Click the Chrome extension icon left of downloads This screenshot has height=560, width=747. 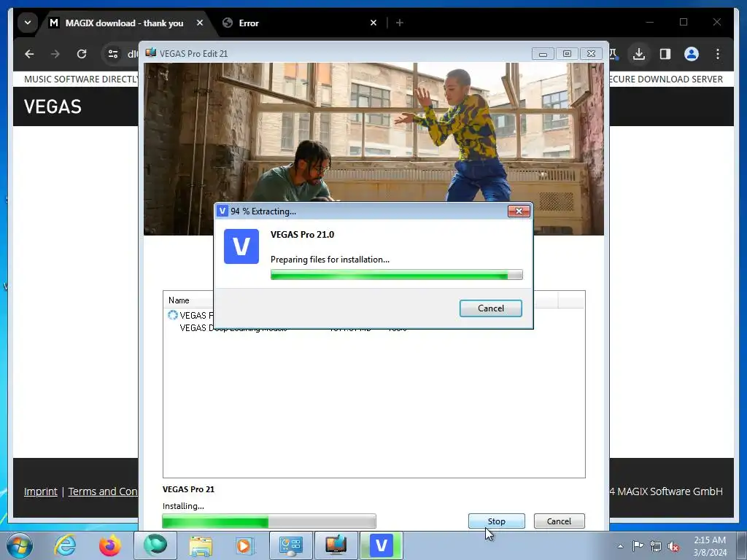[x=614, y=54]
